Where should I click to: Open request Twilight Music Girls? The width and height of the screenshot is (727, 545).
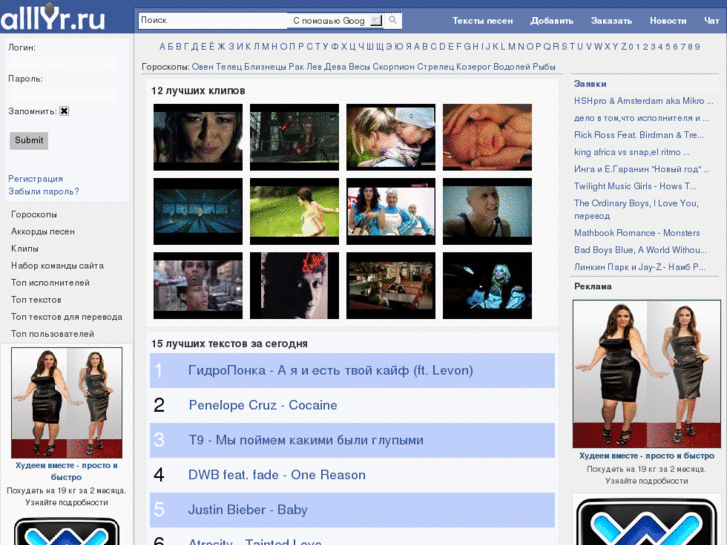[x=635, y=186]
